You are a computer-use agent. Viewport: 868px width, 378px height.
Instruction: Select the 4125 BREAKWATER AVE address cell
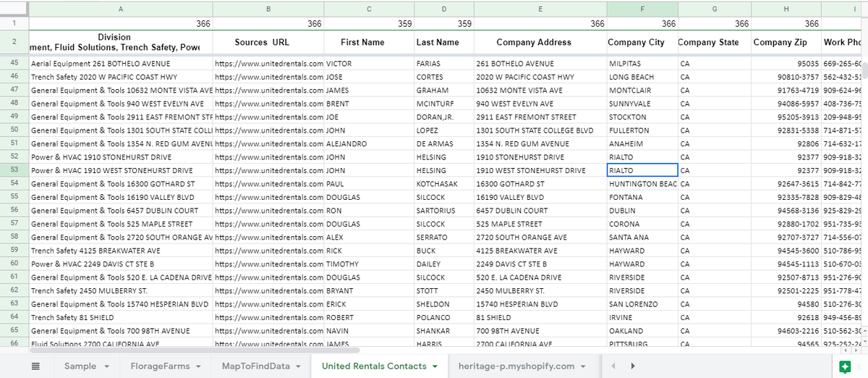(540, 251)
